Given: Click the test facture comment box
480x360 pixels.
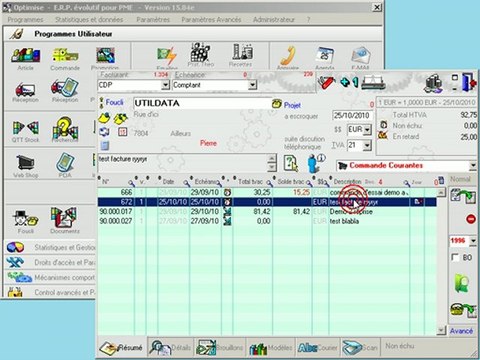Looking at the screenshot, I should point(183,162).
